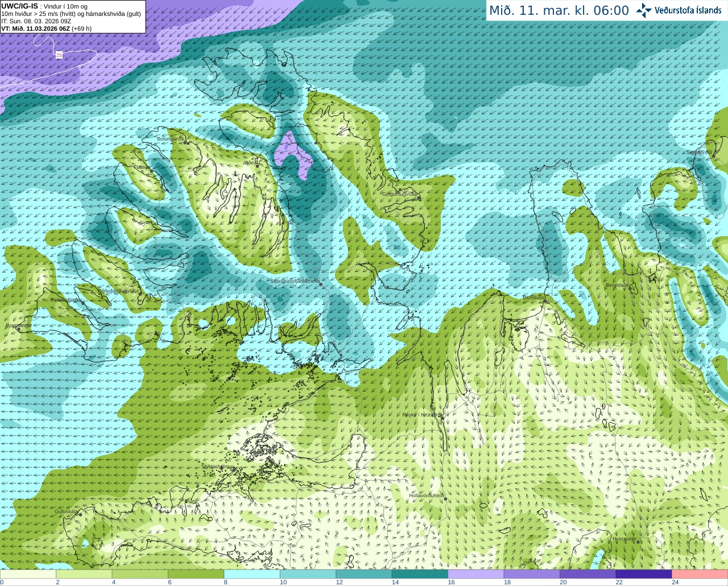Click the '10m hviður > 25 m/s' description line

(x=71, y=14)
